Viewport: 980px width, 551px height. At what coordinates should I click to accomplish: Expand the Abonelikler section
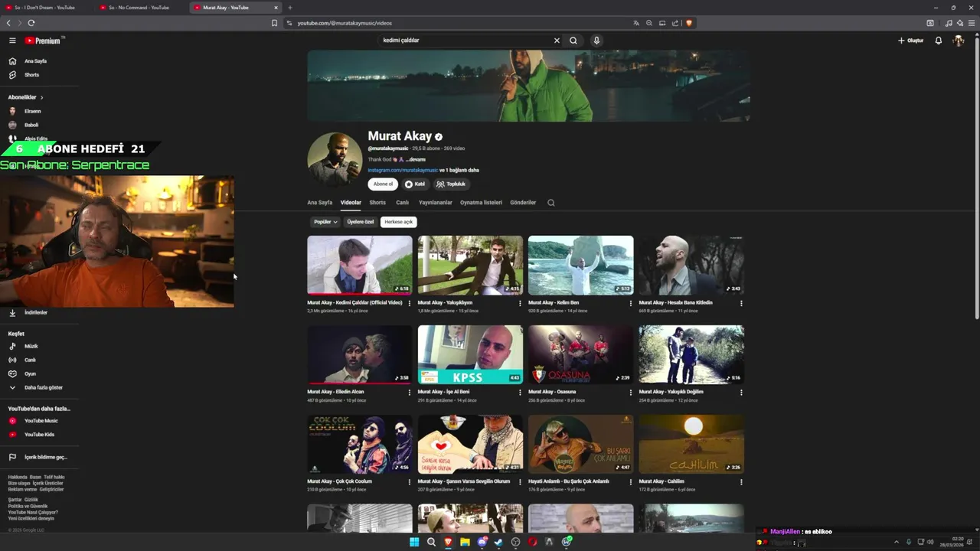tap(25, 97)
